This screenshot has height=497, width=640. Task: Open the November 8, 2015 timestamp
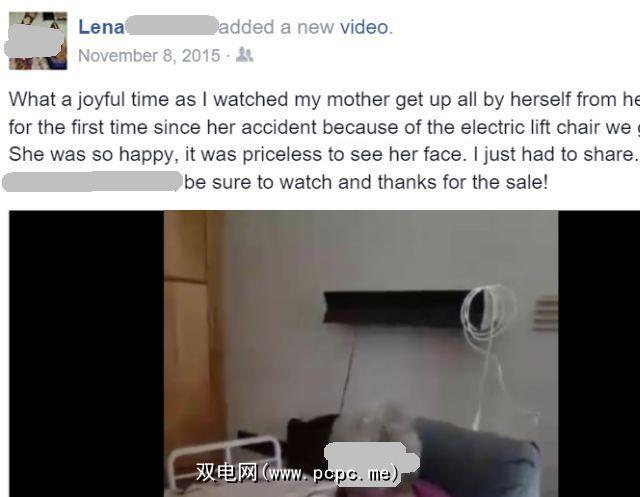[x=149, y=55]
